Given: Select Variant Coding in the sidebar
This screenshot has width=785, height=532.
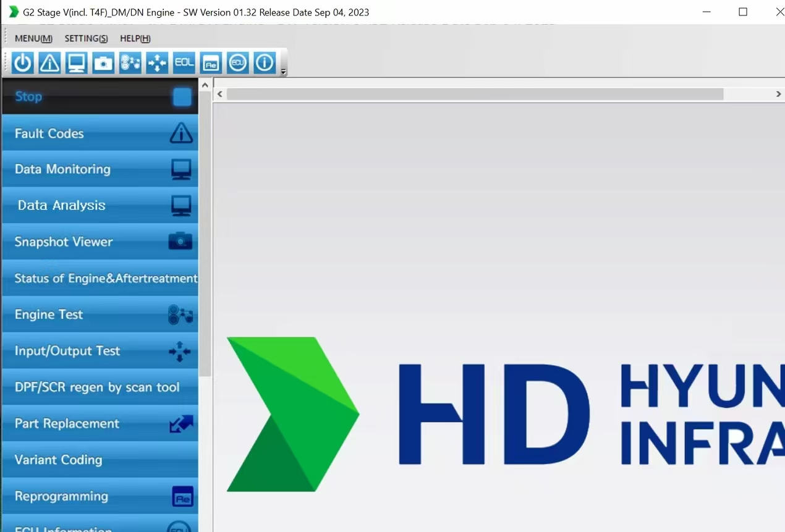Looking at the screenshot, I should click(100, 460).
